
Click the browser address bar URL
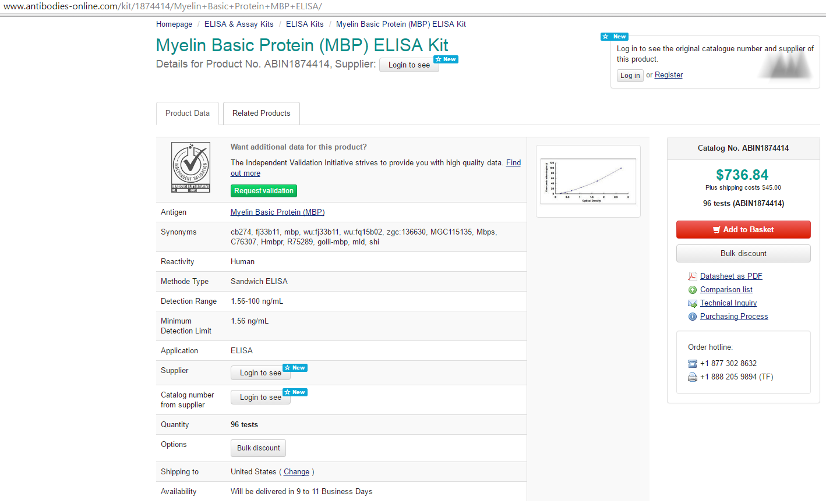(x=163, y=6)
